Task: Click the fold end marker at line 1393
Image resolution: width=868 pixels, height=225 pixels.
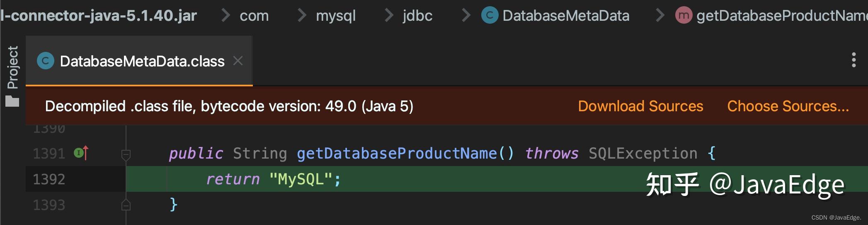Action: click(x=126, y=205)
